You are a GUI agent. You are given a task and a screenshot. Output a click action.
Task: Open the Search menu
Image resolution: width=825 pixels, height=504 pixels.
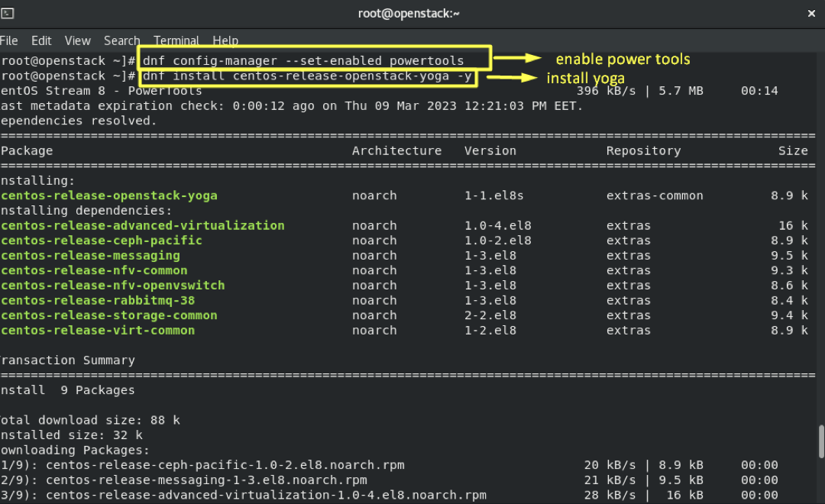121,40
